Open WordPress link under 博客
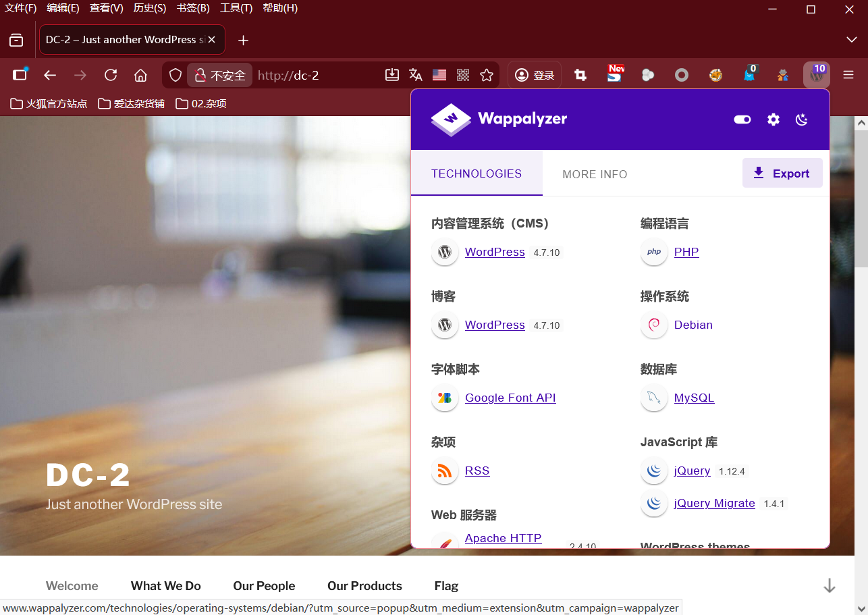This screenshot has height=615, width=868. tap(495, 325)
